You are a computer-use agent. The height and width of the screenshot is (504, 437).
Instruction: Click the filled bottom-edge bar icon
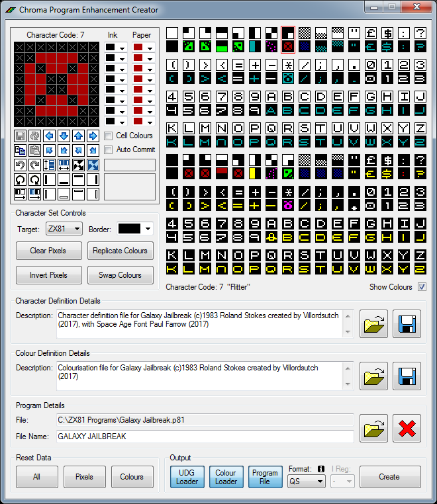click(64, 180)
